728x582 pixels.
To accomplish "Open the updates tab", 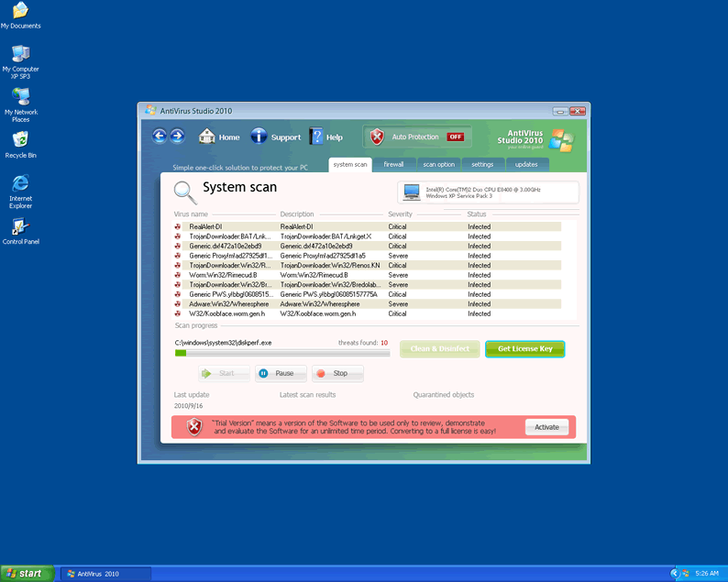I will pyautogui.click(x=526, y=164).
